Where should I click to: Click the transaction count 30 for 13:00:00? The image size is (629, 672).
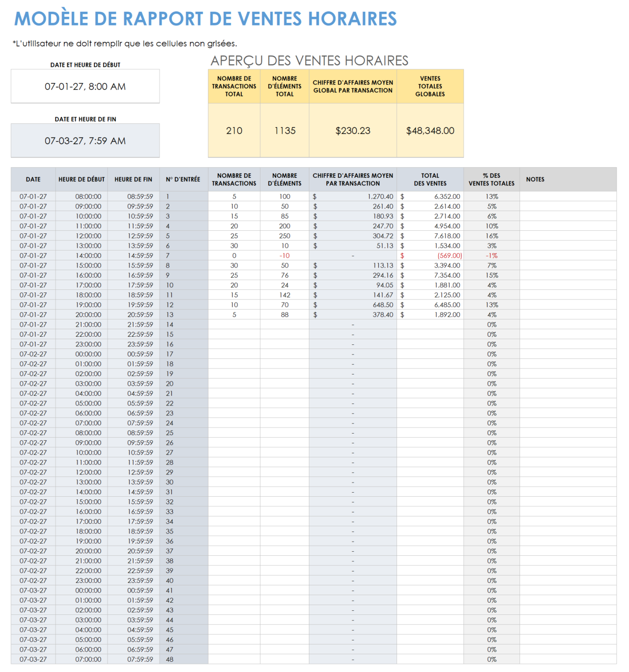coord(234,245)
